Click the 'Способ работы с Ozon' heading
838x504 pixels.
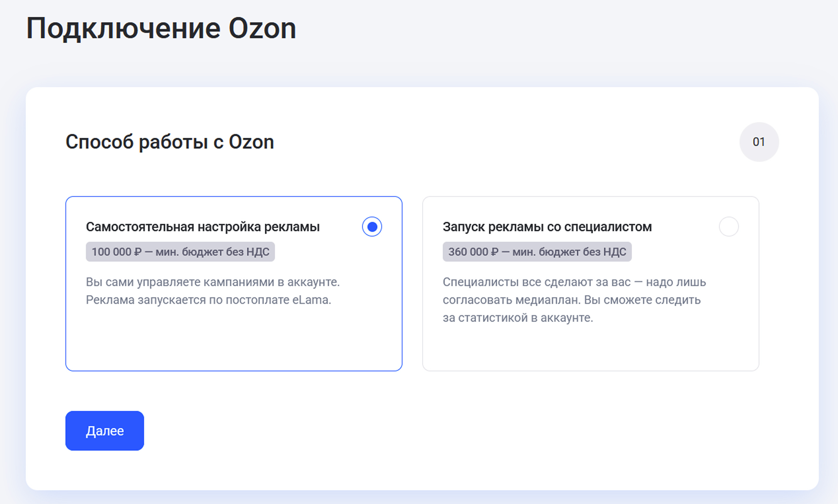170,142
